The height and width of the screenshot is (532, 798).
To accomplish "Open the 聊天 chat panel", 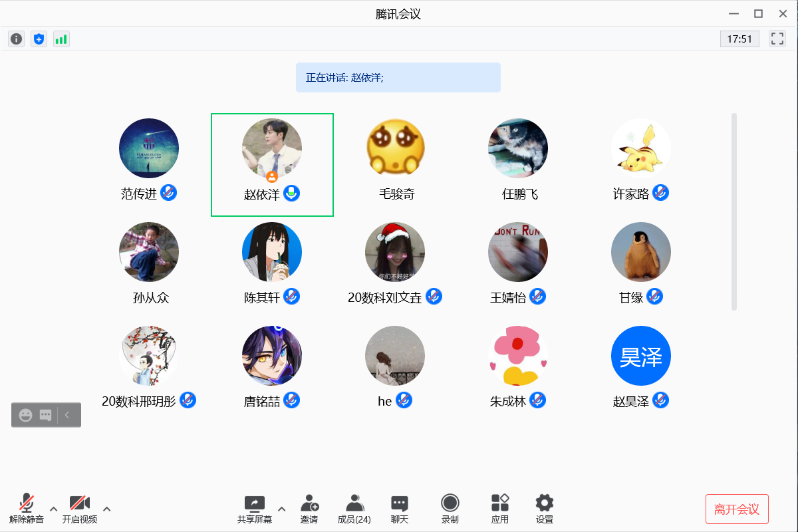I will pyautogui.click(x=400, y=509).
